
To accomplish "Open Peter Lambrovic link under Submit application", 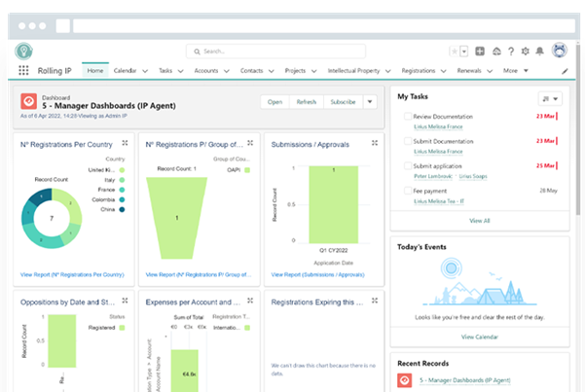I will tap(433, 176).
